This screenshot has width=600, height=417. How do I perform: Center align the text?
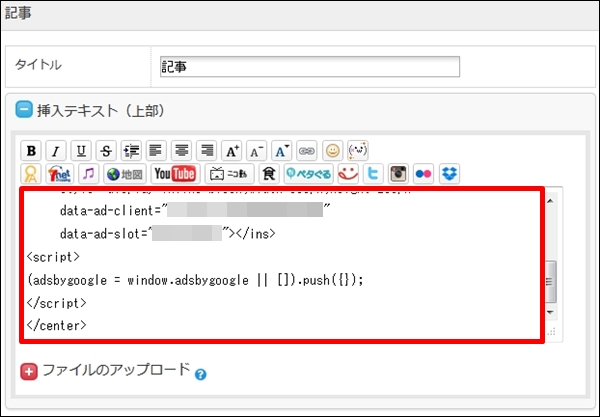click(x=181, y=151)
